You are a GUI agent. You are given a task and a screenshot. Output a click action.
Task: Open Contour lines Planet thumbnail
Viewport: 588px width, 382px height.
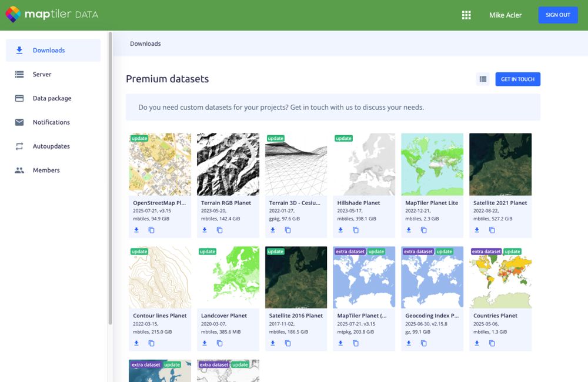(x=160, y=277)
